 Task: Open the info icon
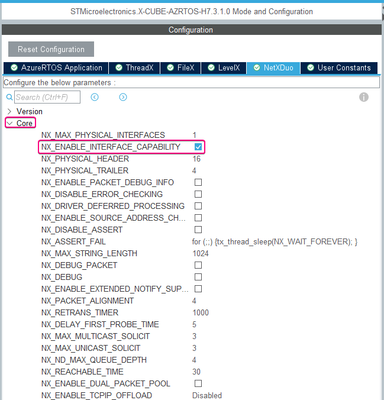364,97
